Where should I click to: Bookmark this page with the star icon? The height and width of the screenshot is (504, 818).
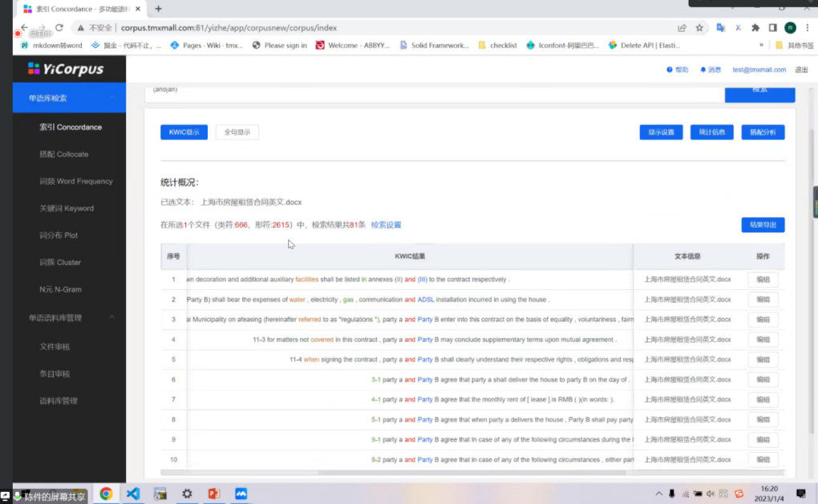click(699, 27)
